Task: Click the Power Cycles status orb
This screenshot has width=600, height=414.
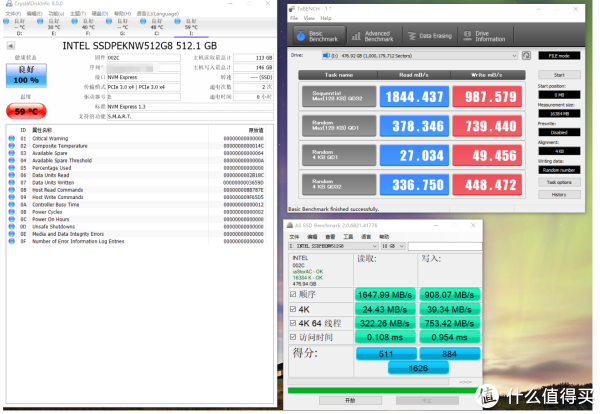Action: coord(11,212)
